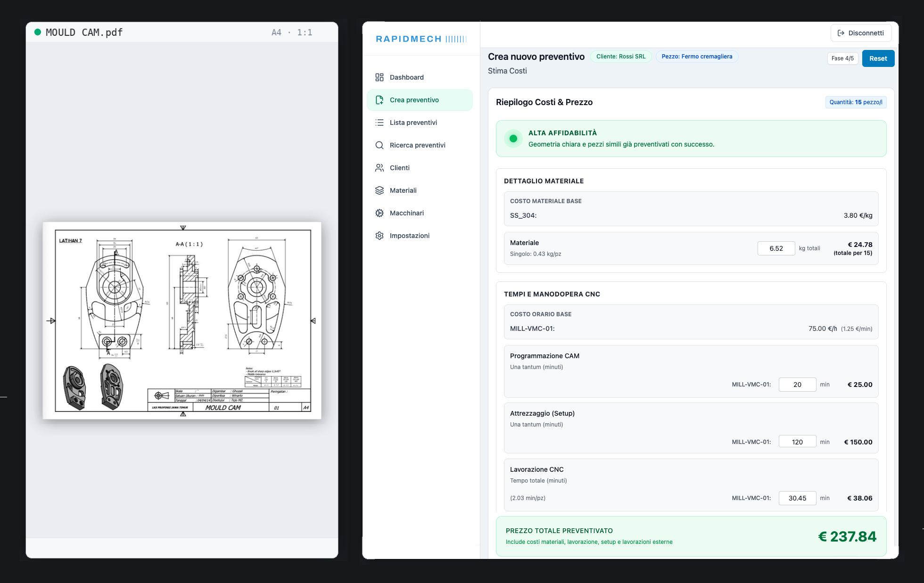
Task: Click the A4 · 1:1 scale label
Action: point(292,33)
